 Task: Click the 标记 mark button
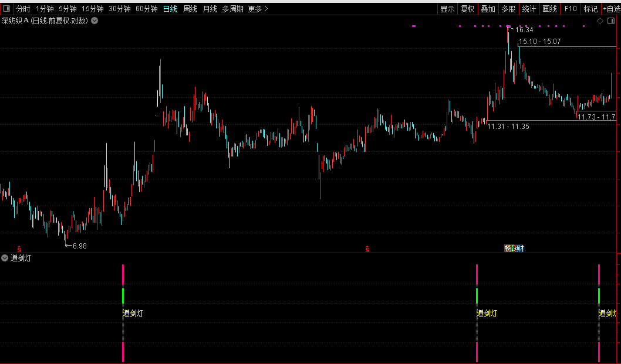(x=591, y=9)
